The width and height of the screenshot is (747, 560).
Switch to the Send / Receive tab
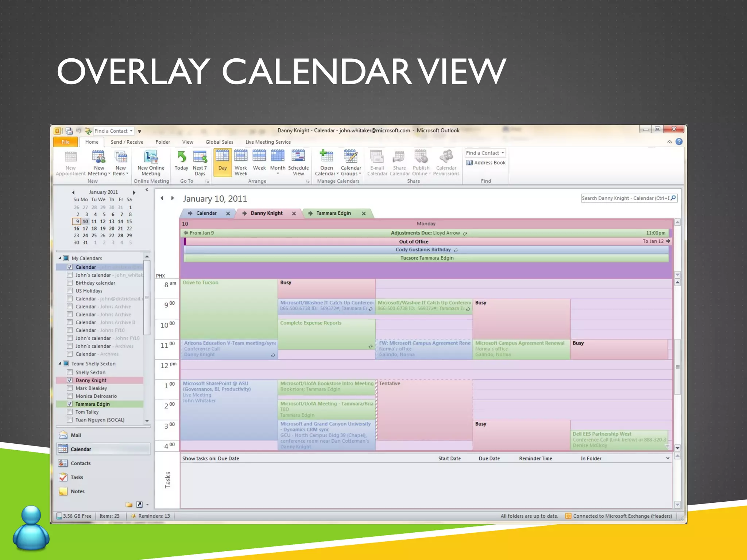(127, 142)
